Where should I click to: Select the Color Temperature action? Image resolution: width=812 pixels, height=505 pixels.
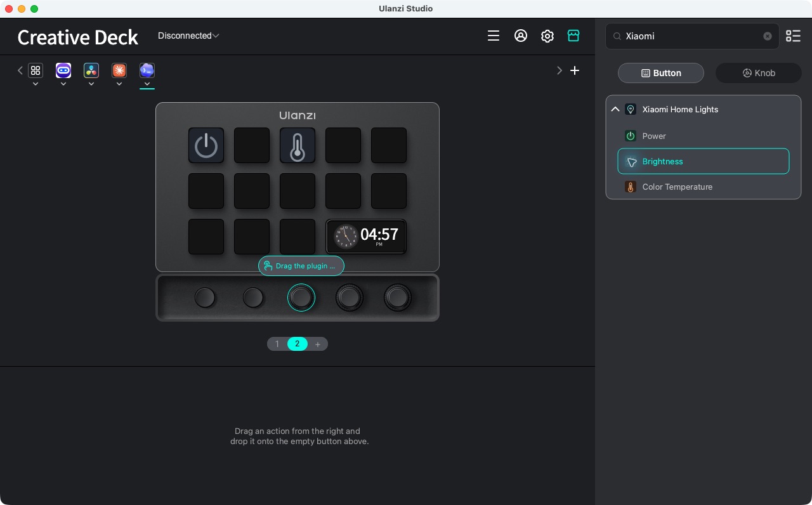704,187
